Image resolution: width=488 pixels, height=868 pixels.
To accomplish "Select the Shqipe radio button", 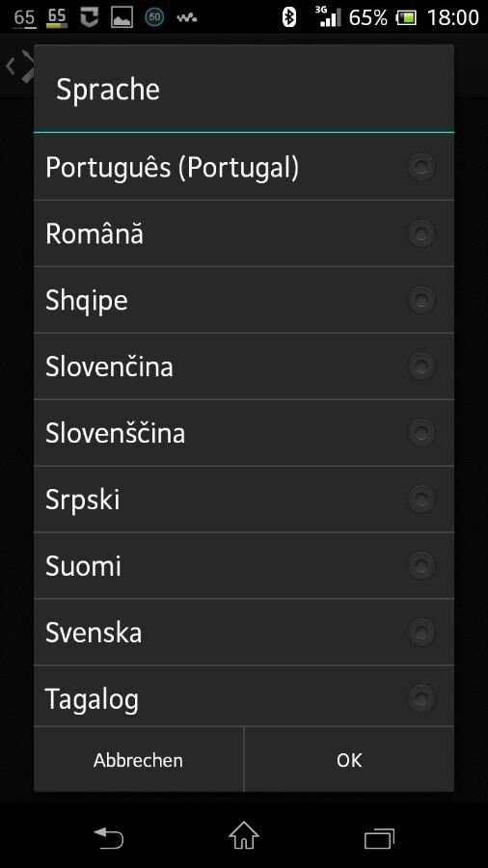I will click(x=421, y=300).
